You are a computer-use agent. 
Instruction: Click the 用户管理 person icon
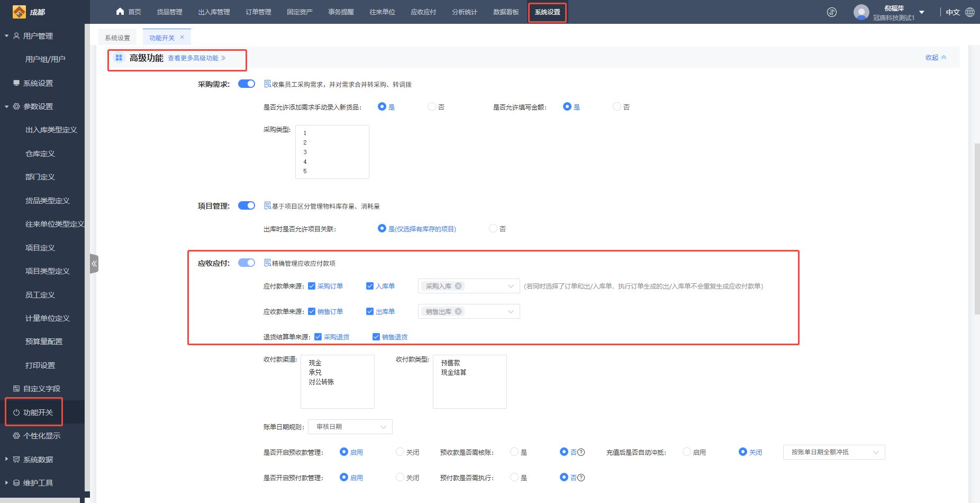(x=16, y=36)
